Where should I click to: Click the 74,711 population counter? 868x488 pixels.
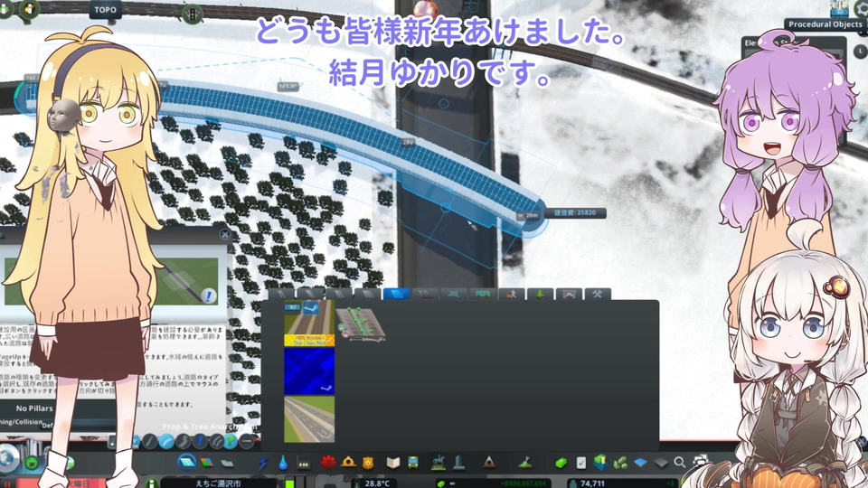tap(592, 483)
